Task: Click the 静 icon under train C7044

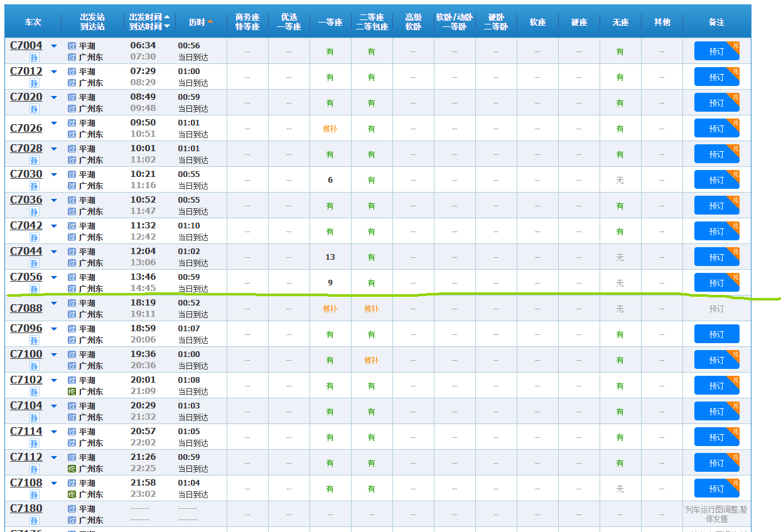Action: 34,263
